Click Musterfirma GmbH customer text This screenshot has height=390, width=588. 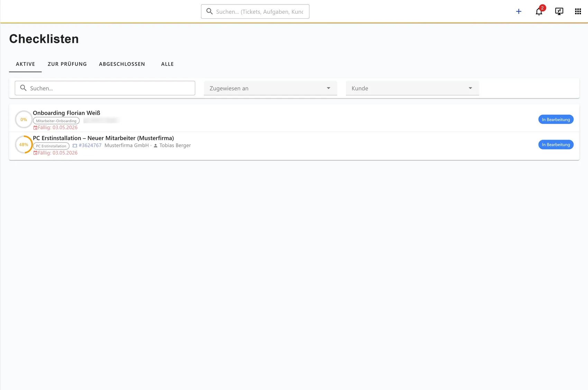pos(127,146)
